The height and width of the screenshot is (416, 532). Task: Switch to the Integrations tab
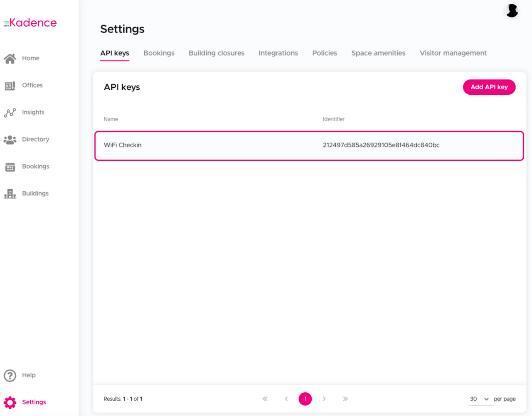click(278, 53)
